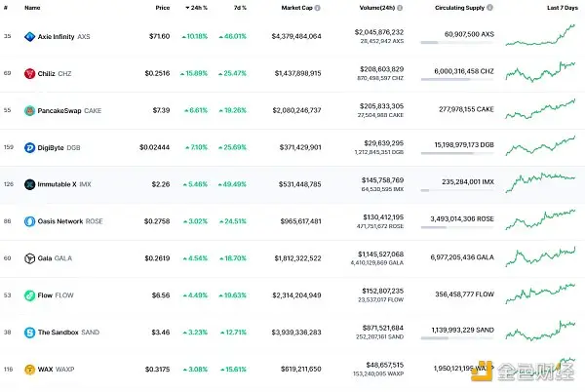
Task: Click the DigiByte coin logo
Action: (29, 147)
